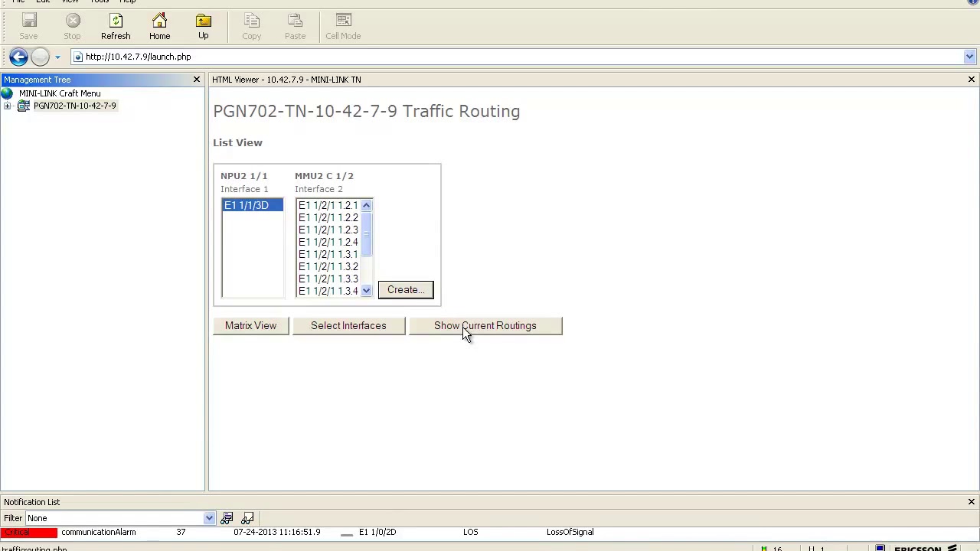
Task: Close the Management Tree panel
Action: pos(197,80)
